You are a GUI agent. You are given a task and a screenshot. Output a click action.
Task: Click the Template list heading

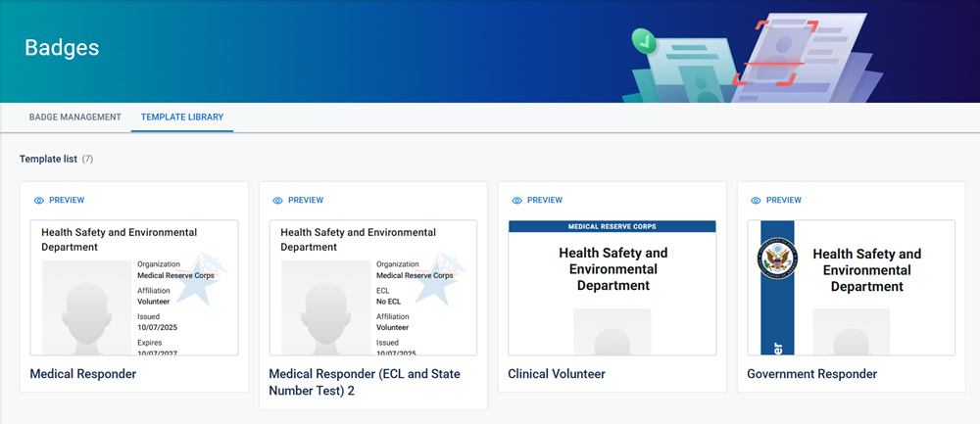pyautogui.click(x=48, y=160)
